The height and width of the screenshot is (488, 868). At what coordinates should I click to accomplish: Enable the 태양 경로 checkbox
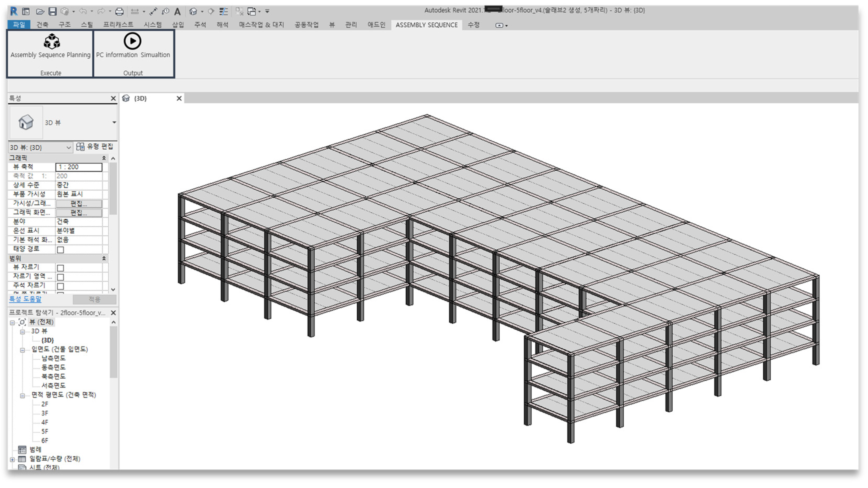[x=60, y=250]
